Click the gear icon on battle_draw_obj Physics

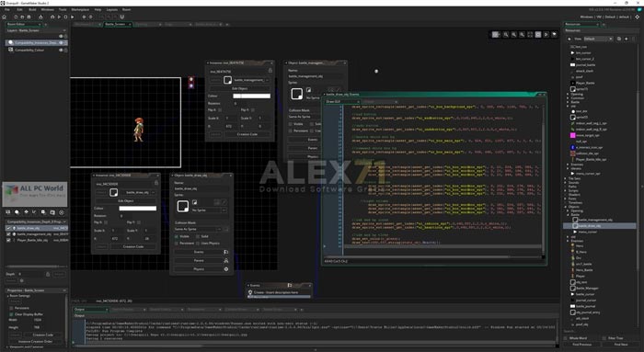tap(226, 269)
